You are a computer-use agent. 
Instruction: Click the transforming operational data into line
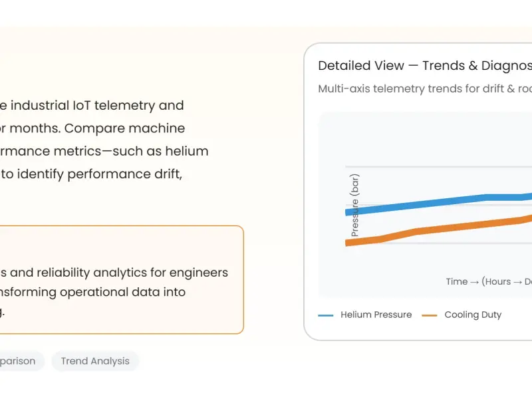(92, 292)
